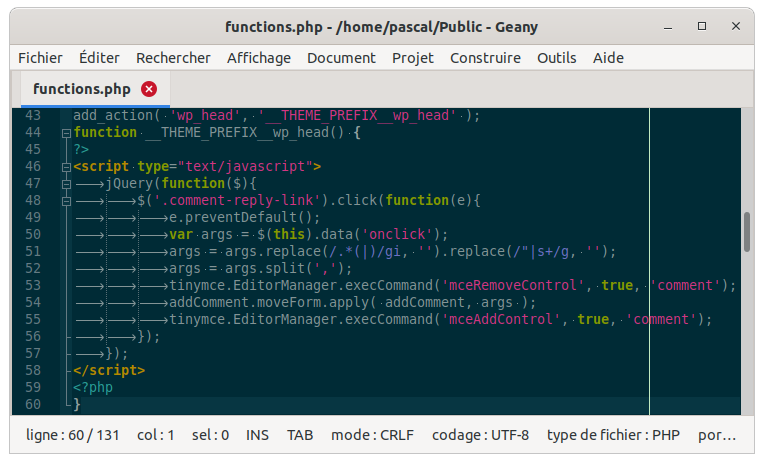Image resolution: width=764 pixels, height=463 pixels.
Task: Click line number 60 in the margin
Action: [x=33, y=405]
